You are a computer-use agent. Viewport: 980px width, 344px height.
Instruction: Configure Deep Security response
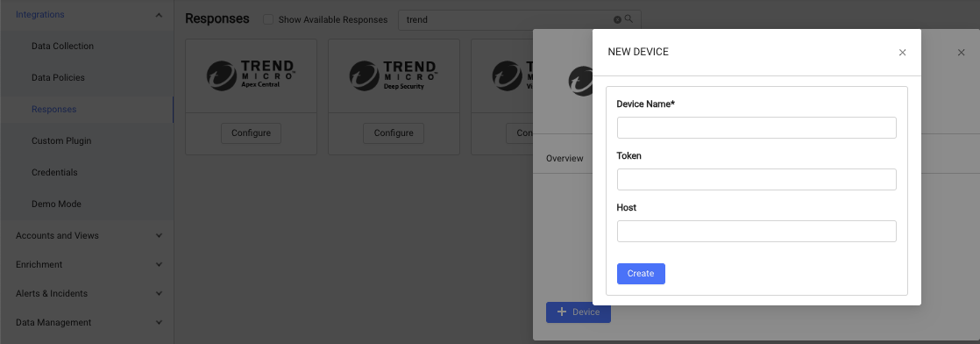(x=394, y=133)
